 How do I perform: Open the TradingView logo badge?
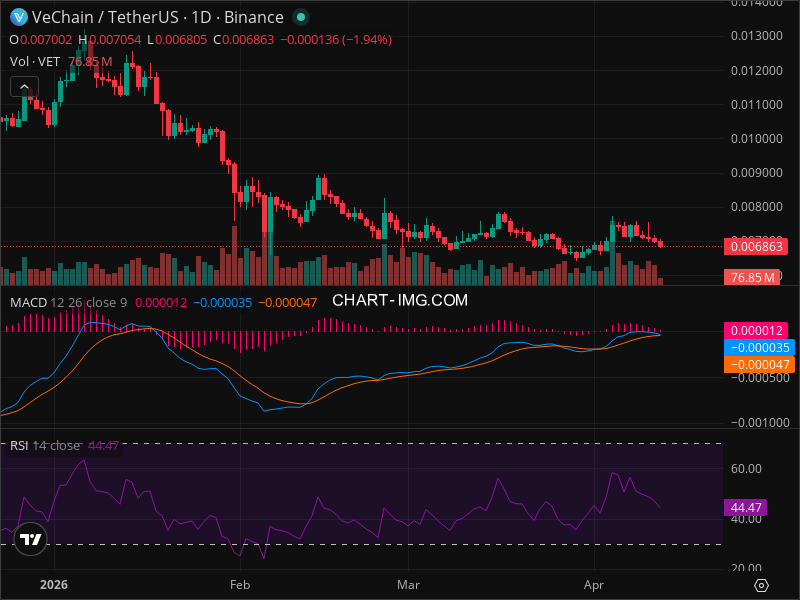click(31, 539)
